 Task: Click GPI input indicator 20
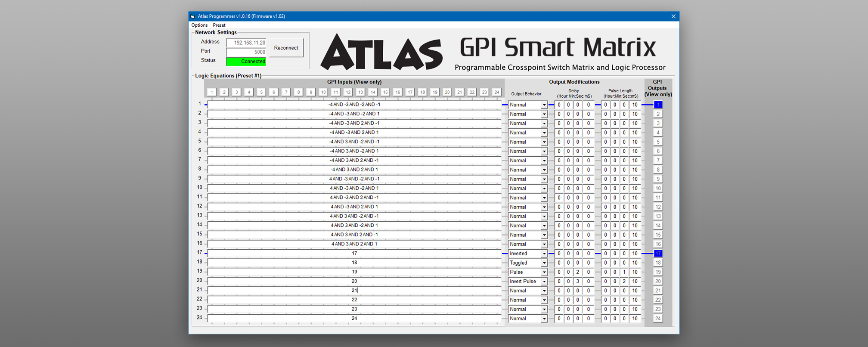point(447,92)
